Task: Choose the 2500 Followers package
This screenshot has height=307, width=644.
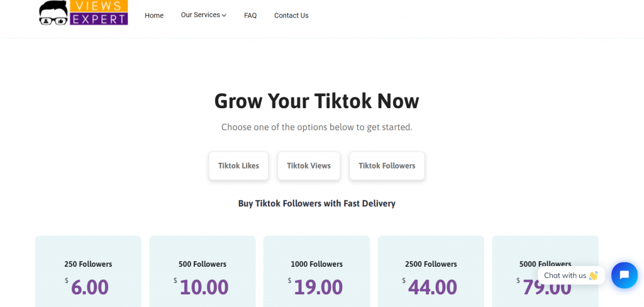Action: coord(431,271)
